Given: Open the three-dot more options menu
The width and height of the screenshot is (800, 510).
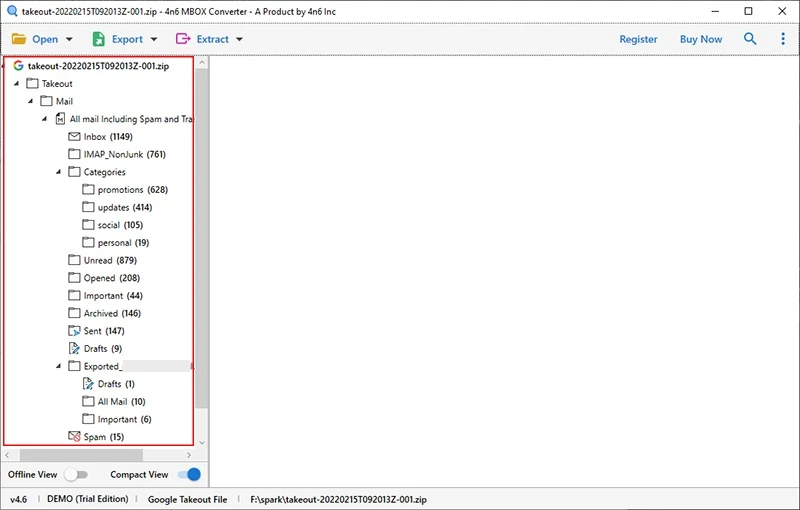Looking at the screenshot, I should click(783, 39).
